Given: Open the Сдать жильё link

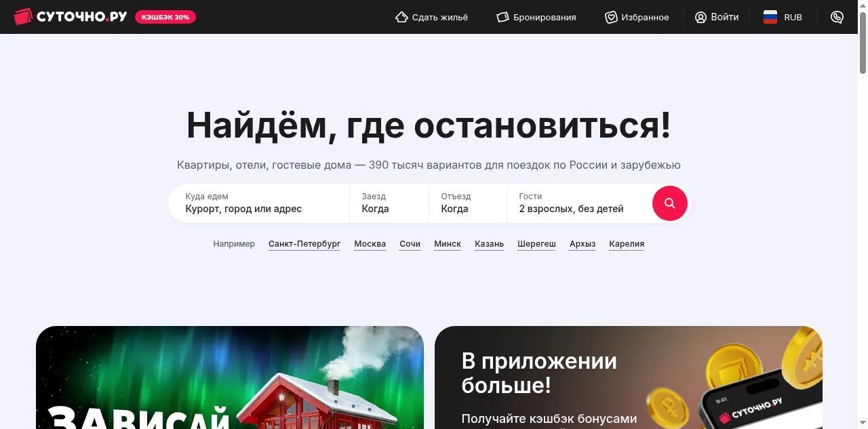Looking at the screenshot, I should pos(439,18).
